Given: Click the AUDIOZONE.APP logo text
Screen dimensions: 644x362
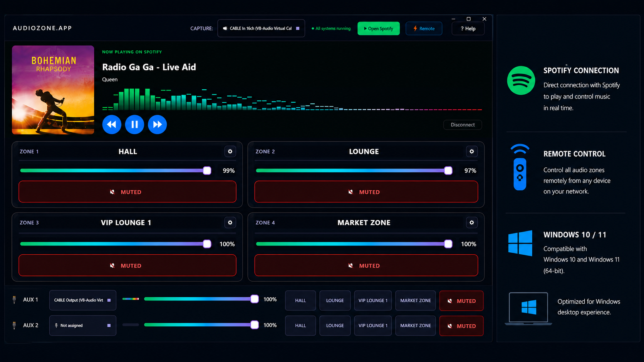Looking at the screenshot, I should [42, 28].
